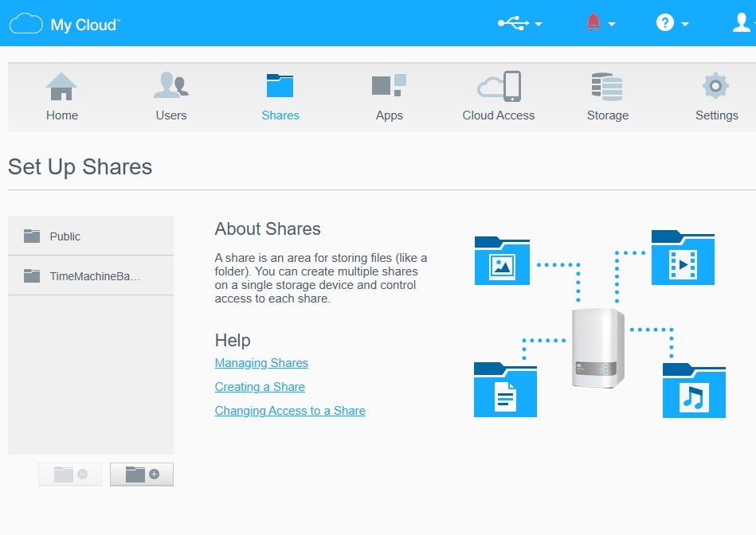
Task: Open the Managing Shares help link
Action: coord(261,363)
